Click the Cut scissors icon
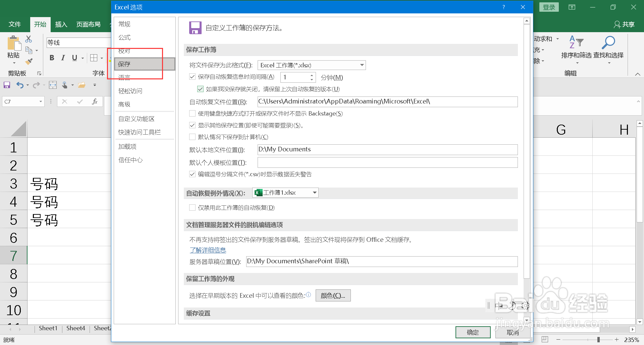 click(29, 39)
